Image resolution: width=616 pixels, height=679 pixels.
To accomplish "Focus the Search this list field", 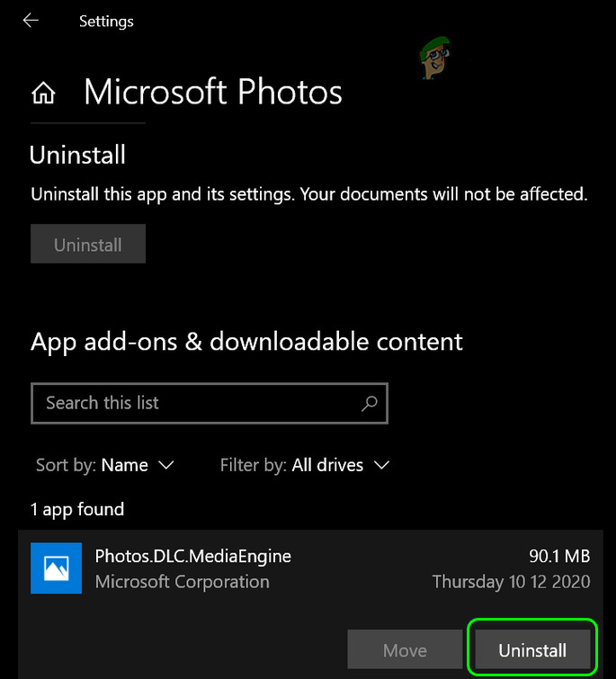I will coord(198,403).
